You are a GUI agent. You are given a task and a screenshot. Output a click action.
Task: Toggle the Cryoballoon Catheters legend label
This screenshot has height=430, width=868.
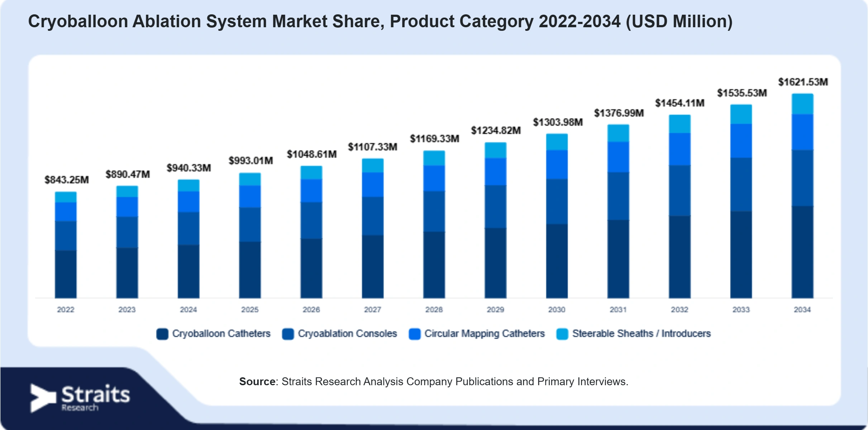pyautogui.click(x=221, y=334)
